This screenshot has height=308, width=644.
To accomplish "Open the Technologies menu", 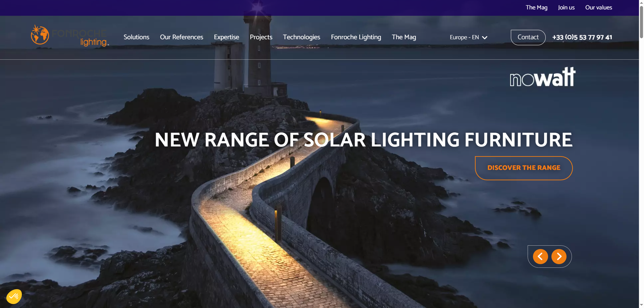I will [x=301, y=37].
